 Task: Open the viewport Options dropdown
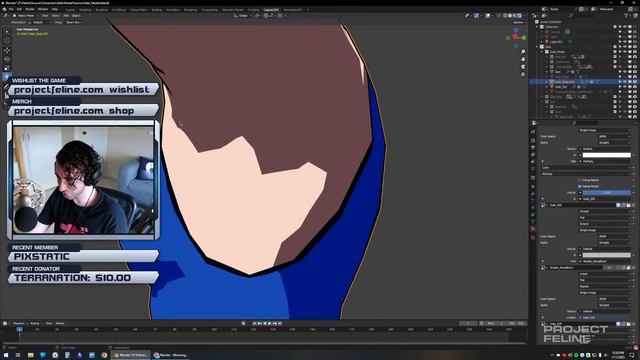coord(519,22)
